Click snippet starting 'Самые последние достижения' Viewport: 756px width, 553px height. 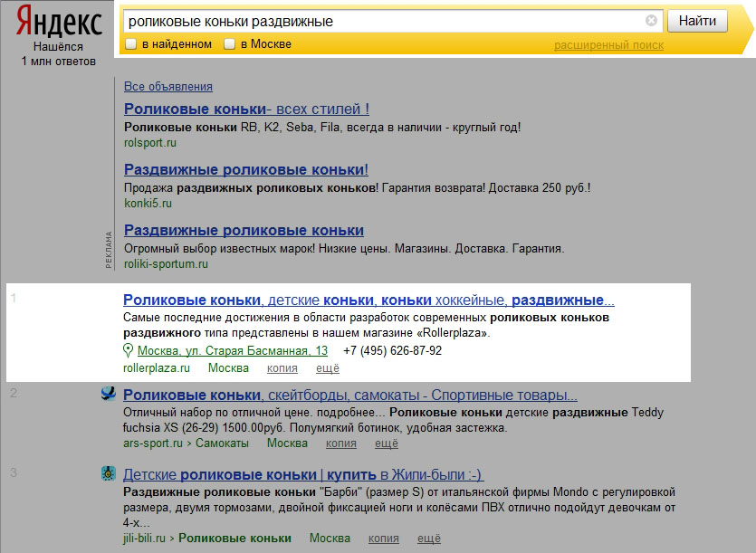(366, 325)
